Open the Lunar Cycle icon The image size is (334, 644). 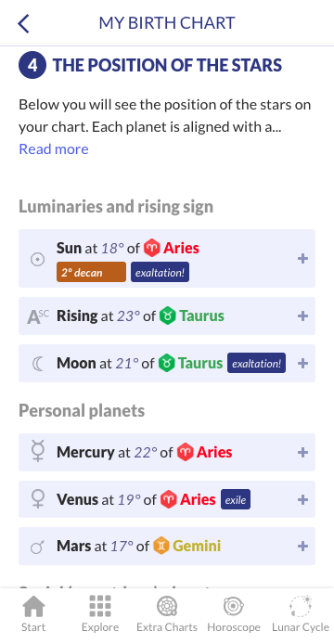click(x=301, y=607)
